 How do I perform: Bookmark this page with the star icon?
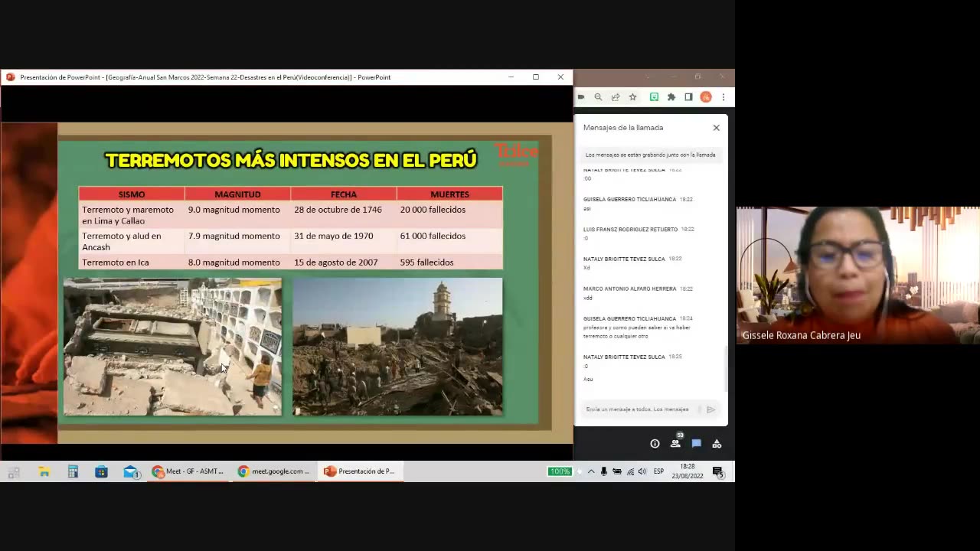pyautogui.click(x=632, y=97)
